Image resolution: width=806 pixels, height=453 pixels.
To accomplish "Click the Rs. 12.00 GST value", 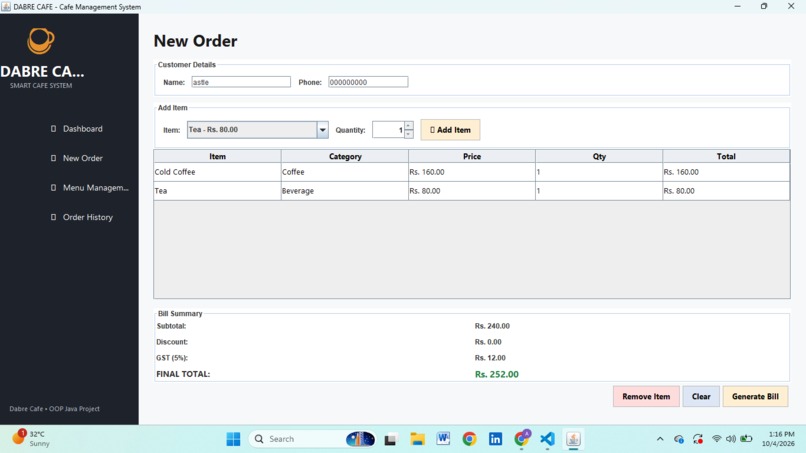I will (490, 358).
